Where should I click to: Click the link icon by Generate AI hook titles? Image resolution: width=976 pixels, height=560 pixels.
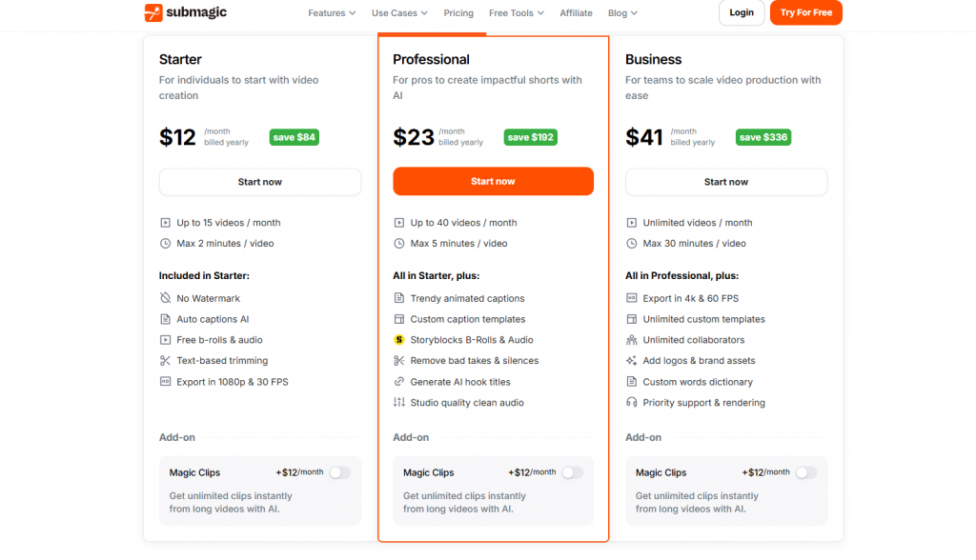[x=399, y=381]
